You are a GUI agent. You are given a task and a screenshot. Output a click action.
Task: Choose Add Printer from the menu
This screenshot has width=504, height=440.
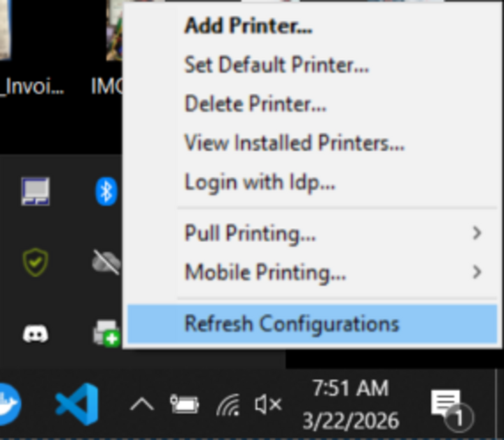pos(248,27)
